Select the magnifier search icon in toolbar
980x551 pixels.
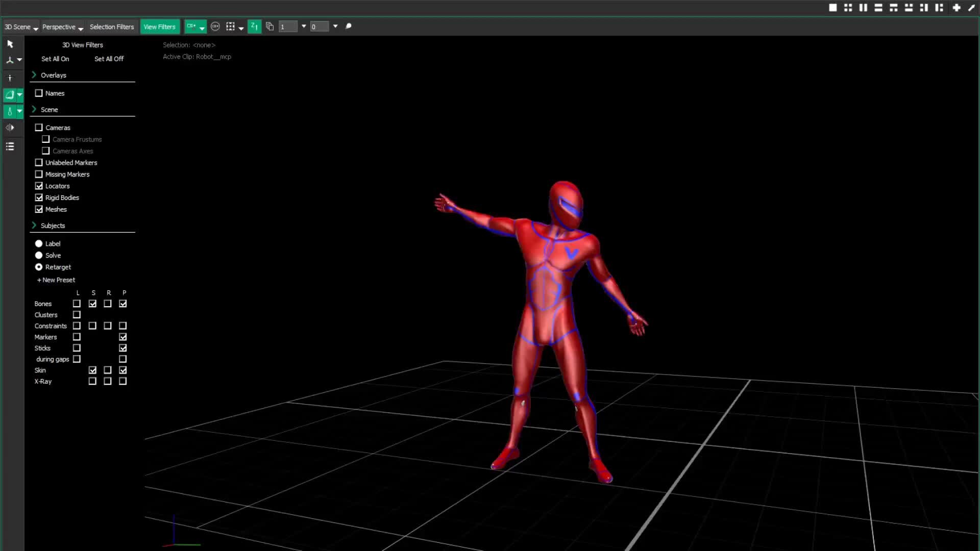point(349,26)
